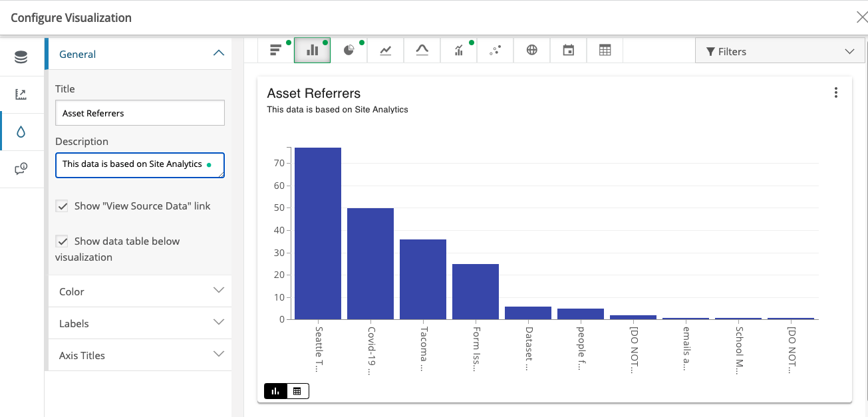Click into the Description text field

[x=140, y=165]
